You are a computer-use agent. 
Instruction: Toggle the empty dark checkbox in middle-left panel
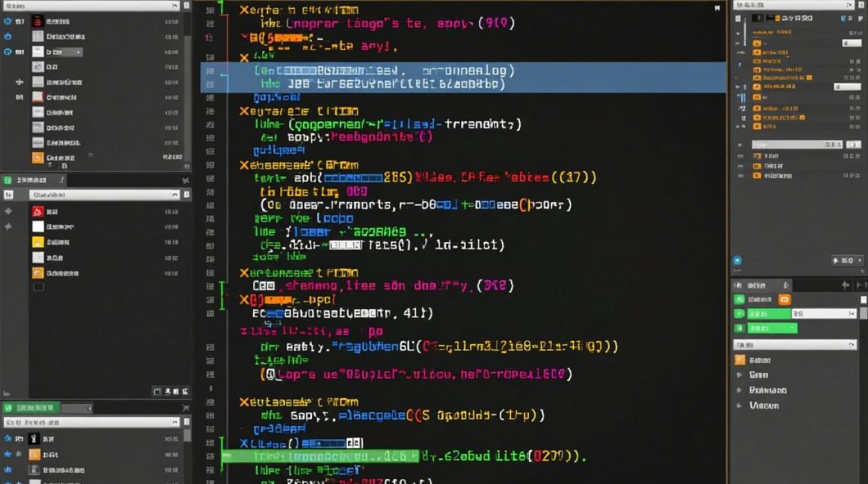pos(37,287)
